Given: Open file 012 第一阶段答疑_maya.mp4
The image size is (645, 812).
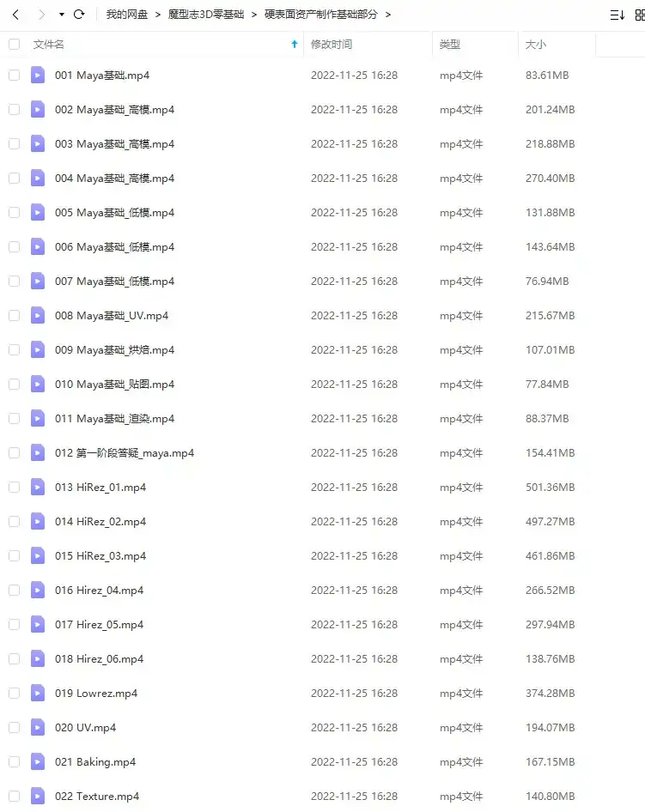Looking at the screenshot, I should (125, 453).
